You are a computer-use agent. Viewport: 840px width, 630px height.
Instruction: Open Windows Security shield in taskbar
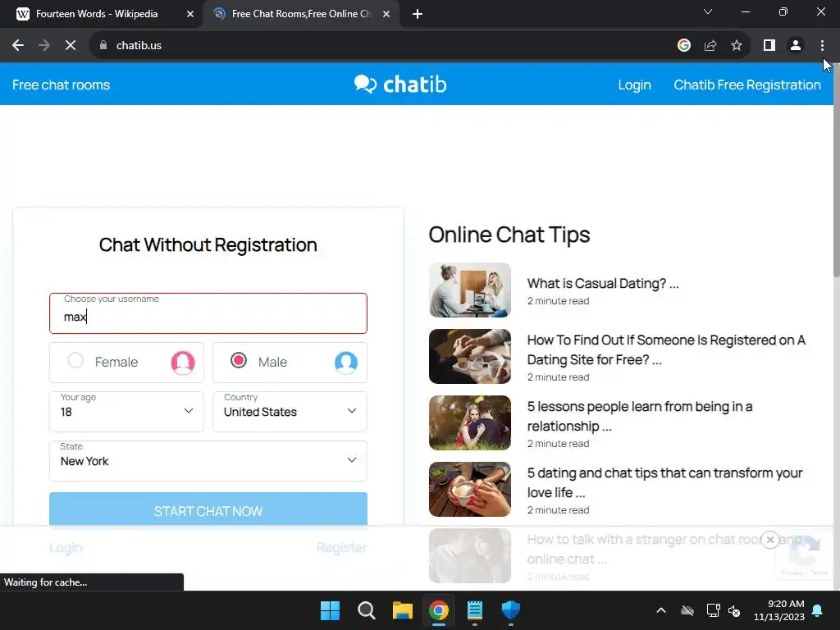point(510,610)
